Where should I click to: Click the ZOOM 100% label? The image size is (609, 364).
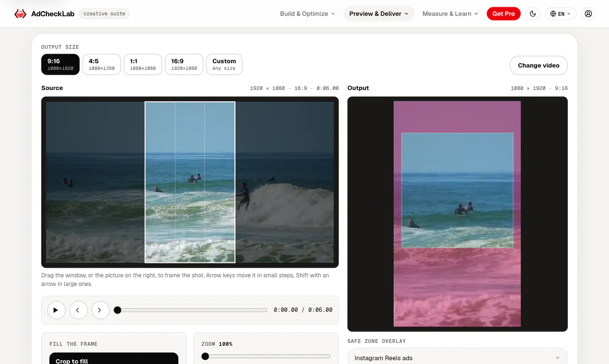[x=217, y=344]
